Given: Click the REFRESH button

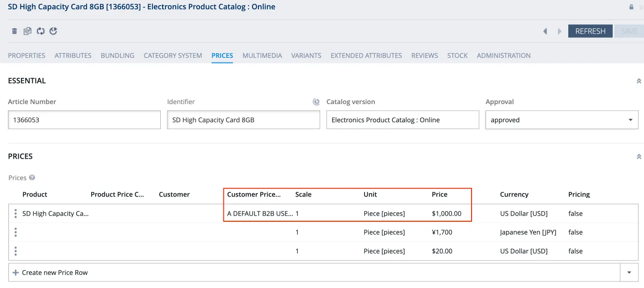Looking at the screenshot, I should click(x=590, y=31).
